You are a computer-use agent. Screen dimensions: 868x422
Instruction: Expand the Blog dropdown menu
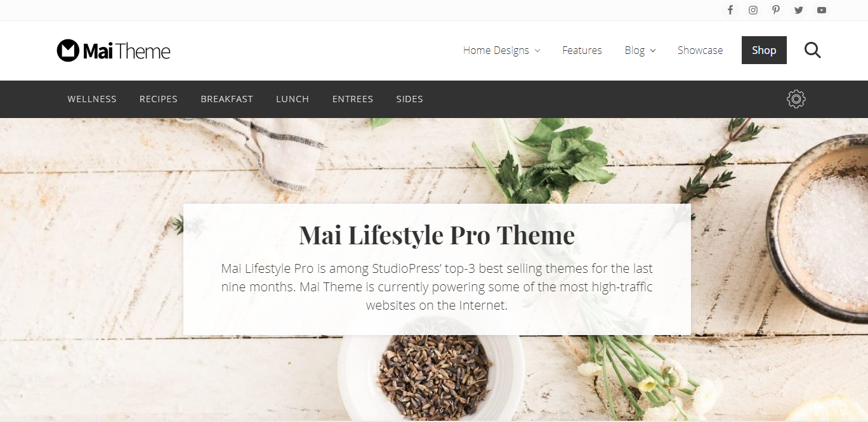tap(640, 50)
